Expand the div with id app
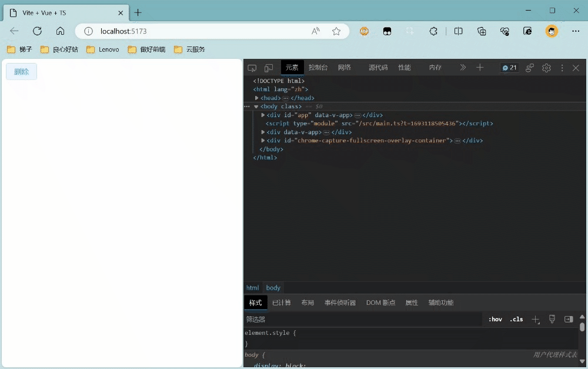Screen dimensions: 588x369 [262, 115]
